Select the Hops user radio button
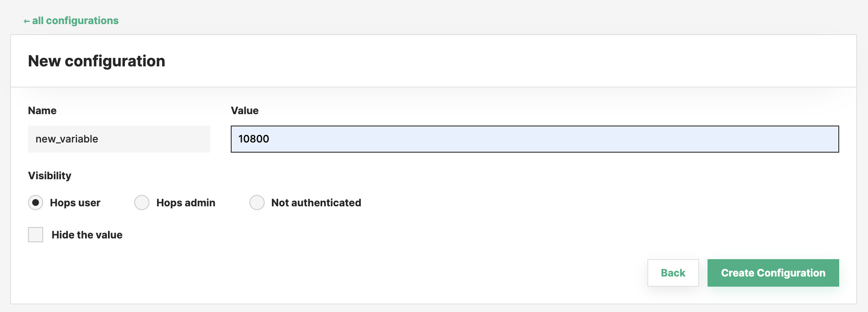This screenshot has width=868, height=312. click(x=35, y=203)
